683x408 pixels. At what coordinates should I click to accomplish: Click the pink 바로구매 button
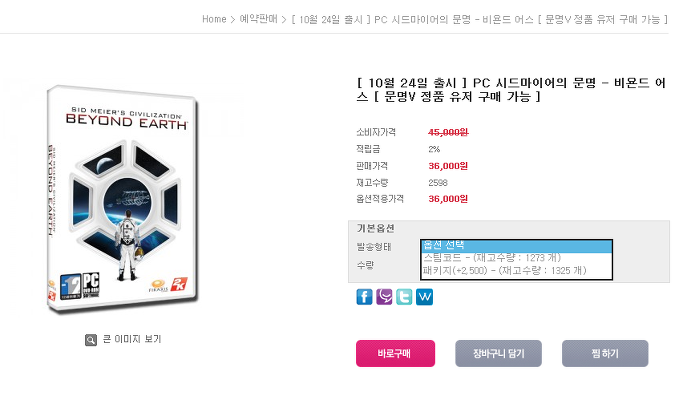pos(396,354)
